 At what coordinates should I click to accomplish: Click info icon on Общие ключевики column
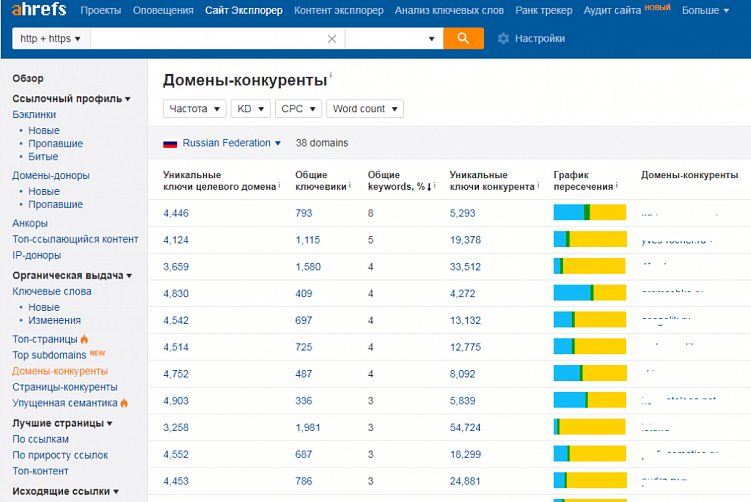(x=350, y=185)
